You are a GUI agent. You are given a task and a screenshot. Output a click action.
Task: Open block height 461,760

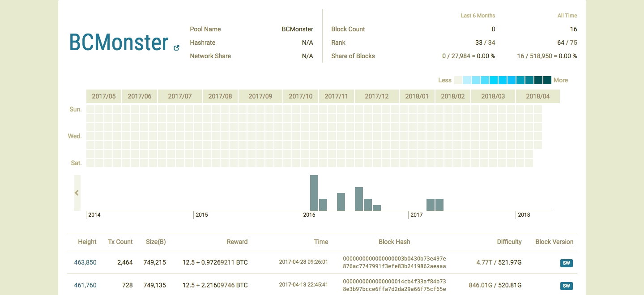[x=85, y=285]
